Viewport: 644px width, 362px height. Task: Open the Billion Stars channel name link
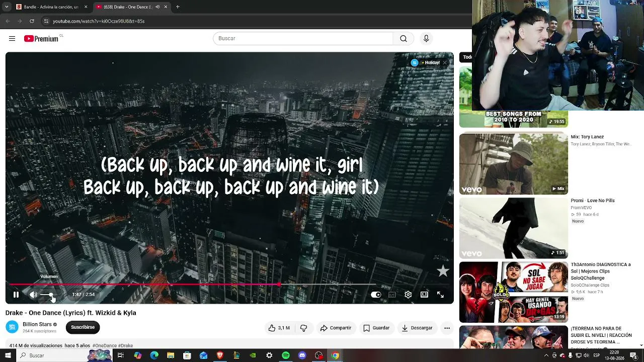pos(37,324)
